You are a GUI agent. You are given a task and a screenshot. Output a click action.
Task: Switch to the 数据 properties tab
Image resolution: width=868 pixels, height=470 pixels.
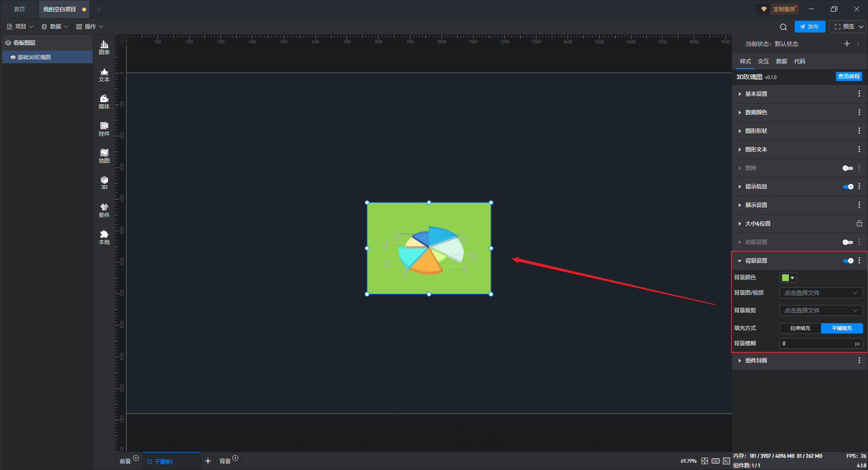coord(781,61)
